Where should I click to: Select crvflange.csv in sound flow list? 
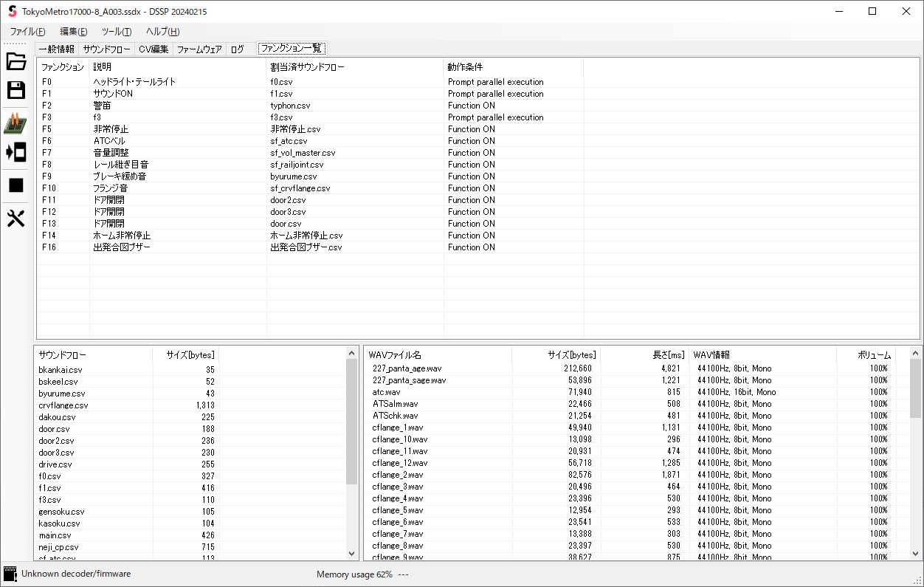point(63,405)
